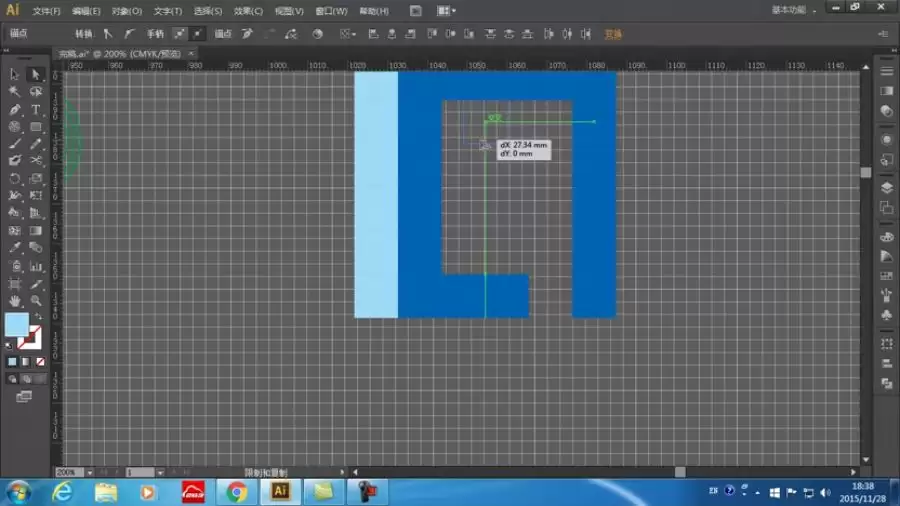Select the Pen tool
The image size is (900, 506).
pyautogui.click(x=15, y=109)
